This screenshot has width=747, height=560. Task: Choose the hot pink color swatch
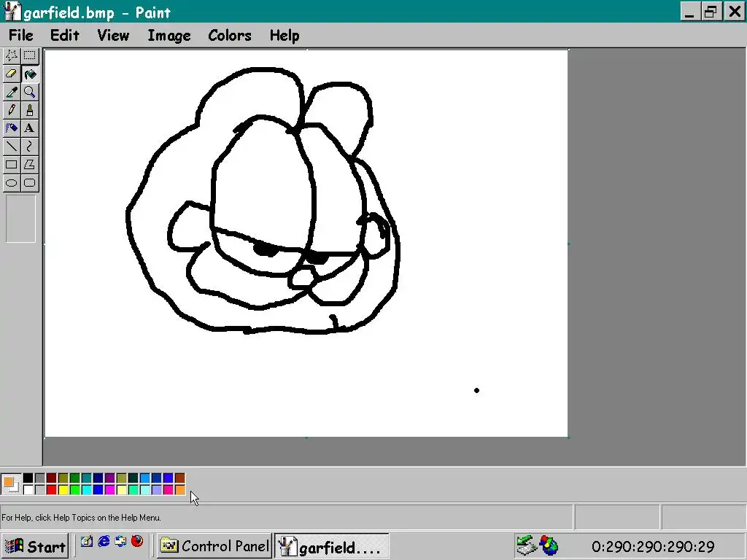click(x=169, y=490)
